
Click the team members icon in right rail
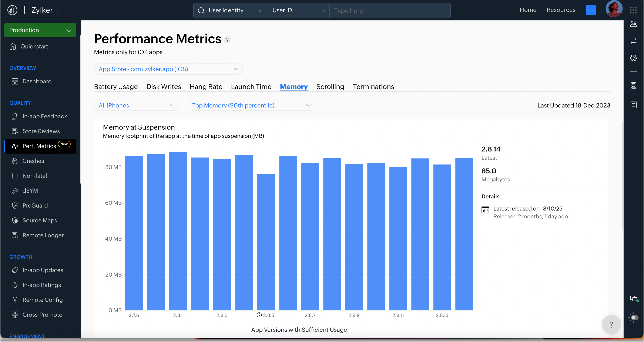[x=633, y=24]
